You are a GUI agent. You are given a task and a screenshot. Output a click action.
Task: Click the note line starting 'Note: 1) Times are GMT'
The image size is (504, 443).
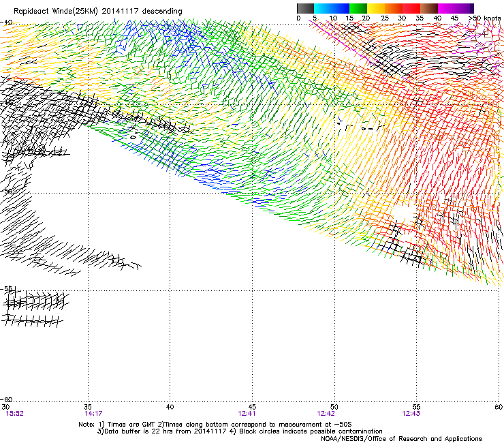pos(215,425)
